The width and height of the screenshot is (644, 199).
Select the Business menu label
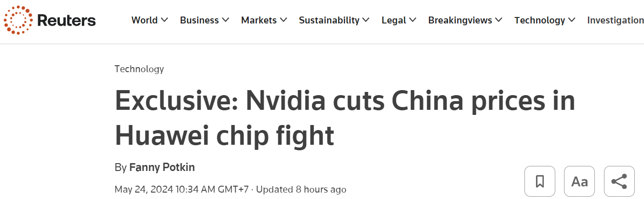[199, 20]
